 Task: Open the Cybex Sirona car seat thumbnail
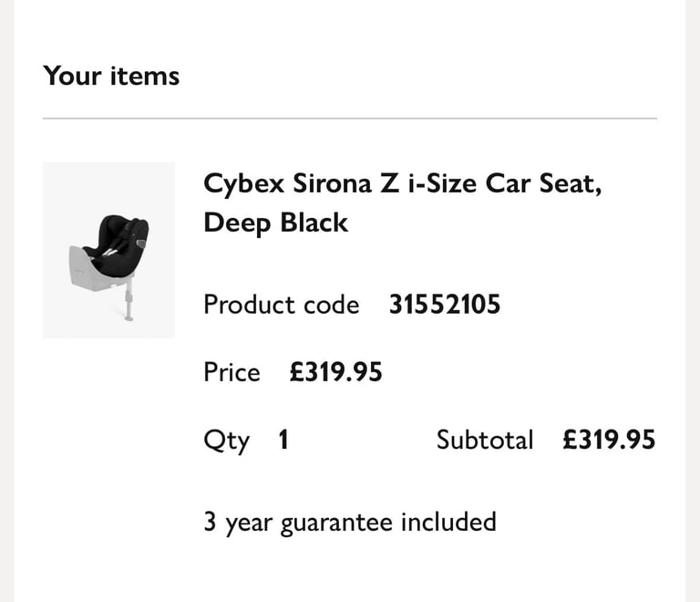coord(108,250)
